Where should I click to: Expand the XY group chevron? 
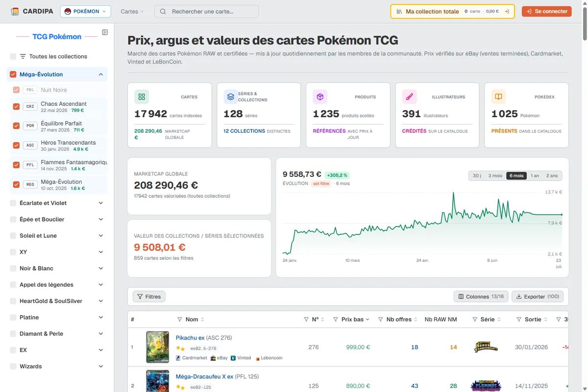pyautogui.click(x=101, y=252)
